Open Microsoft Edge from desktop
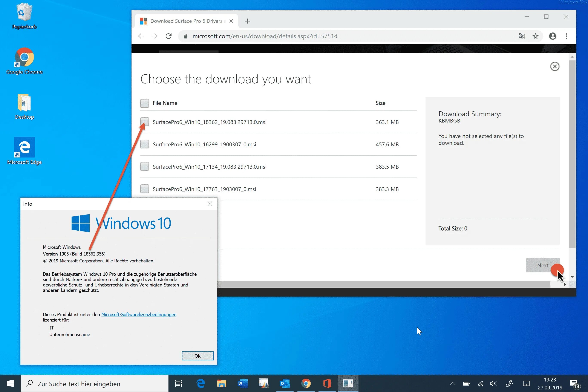Screen dimensions: 588x392 pos(24,147)
